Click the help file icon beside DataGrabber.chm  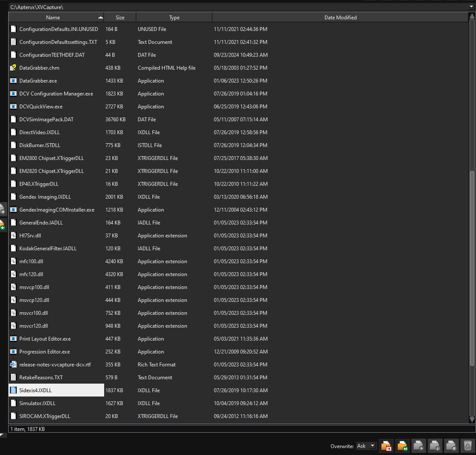(x=13, y=68)
